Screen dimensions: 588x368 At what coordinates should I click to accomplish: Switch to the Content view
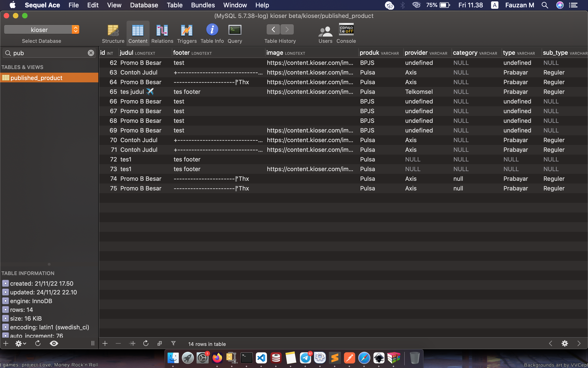click(x=138, y=34)
